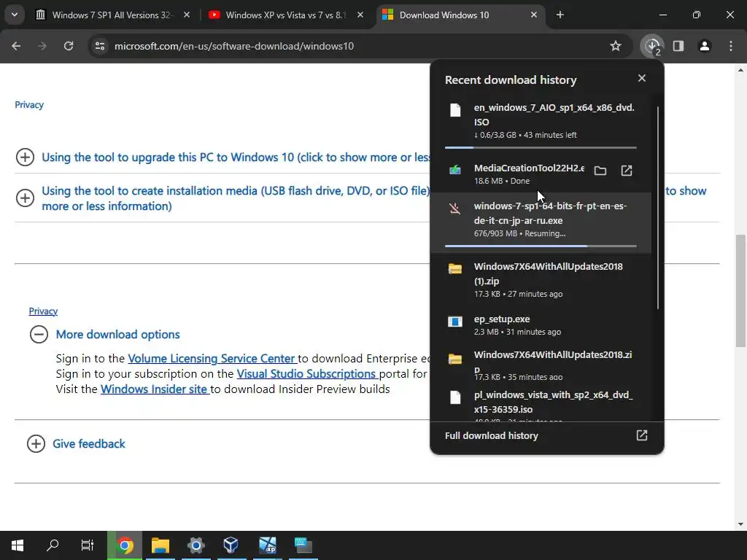The width and height of the screenshot is (747, 560).
Task: Go back using the back arrow
Action: point(16,46)
